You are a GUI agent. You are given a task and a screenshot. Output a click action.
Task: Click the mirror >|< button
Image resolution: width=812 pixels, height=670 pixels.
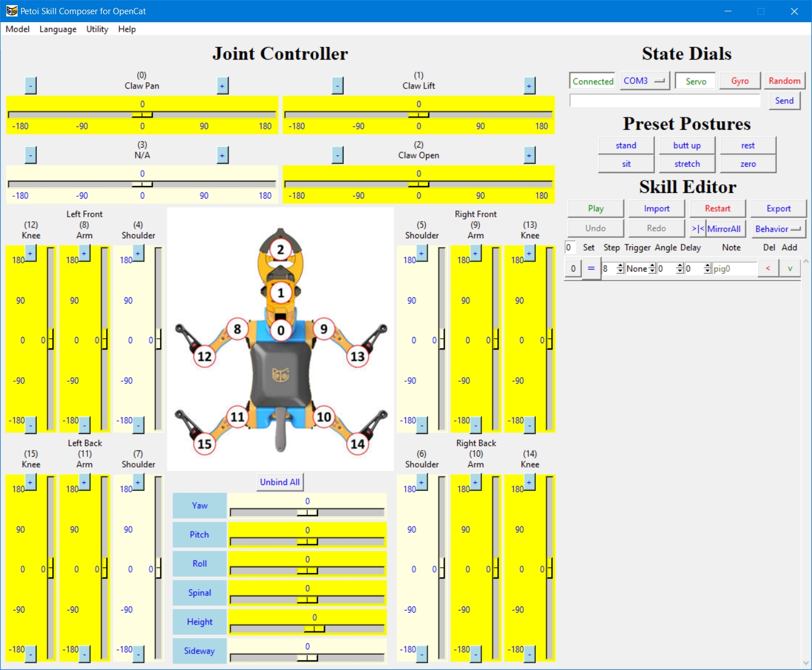coord(697,229)
